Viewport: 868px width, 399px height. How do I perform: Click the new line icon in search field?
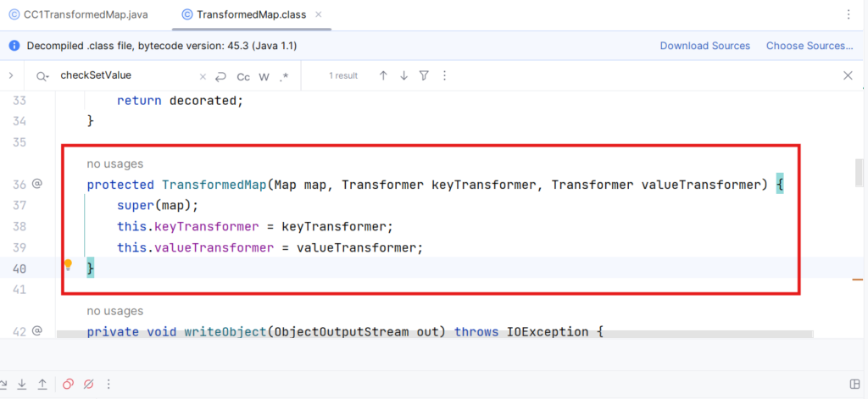point(221,76)
